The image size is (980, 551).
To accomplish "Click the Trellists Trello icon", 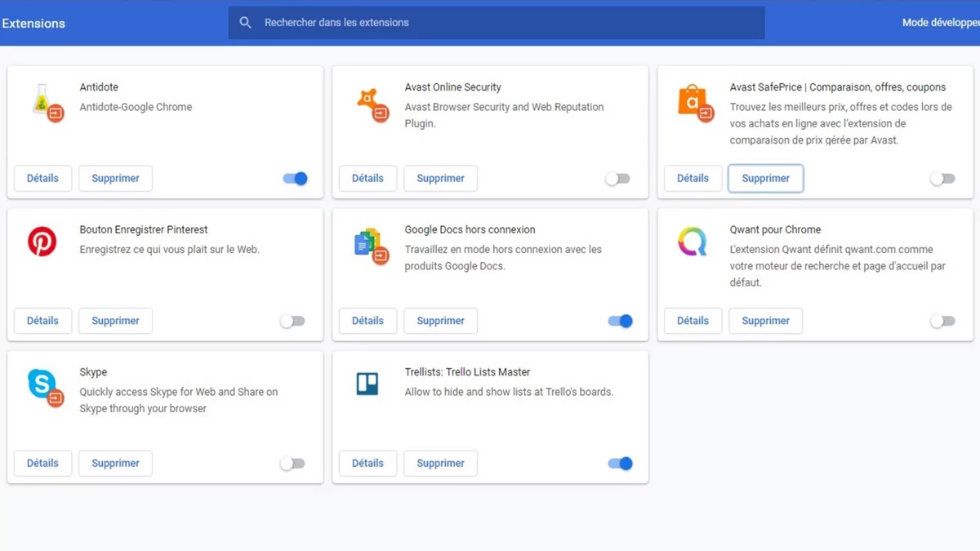I will point(367,384).
